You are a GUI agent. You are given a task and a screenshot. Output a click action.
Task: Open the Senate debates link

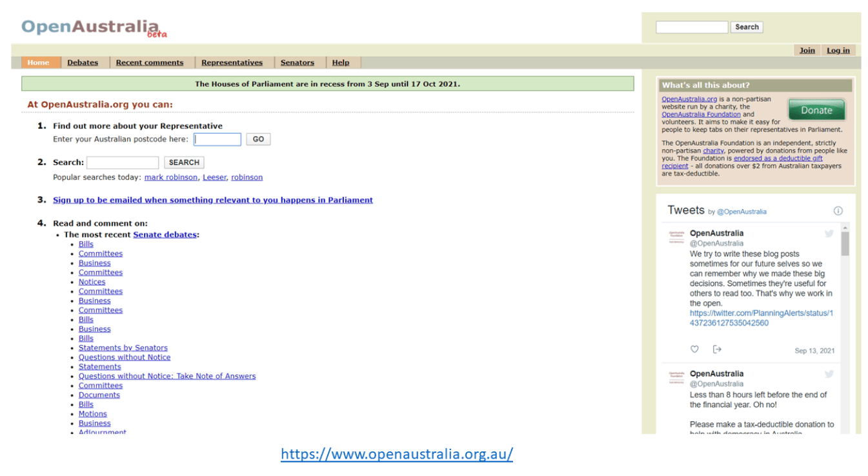pos(165,235)
